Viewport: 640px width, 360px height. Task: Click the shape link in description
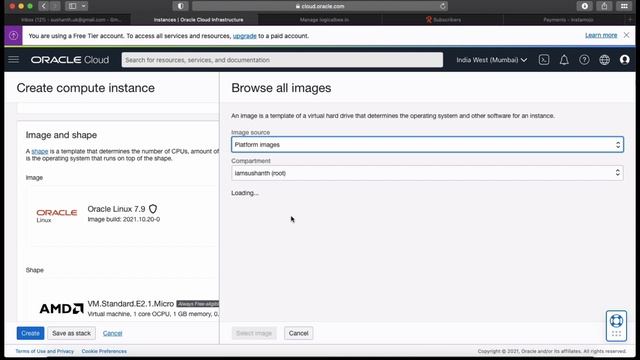tap(40, 151)
